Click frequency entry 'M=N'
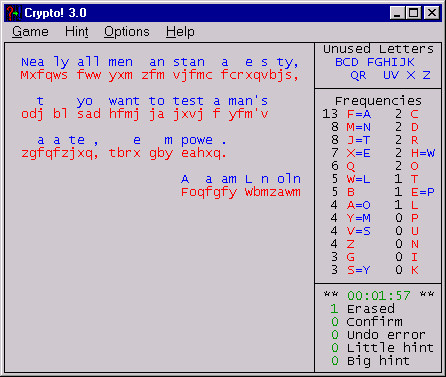Viewport: 446px width, 377px height. click(359, 127)
